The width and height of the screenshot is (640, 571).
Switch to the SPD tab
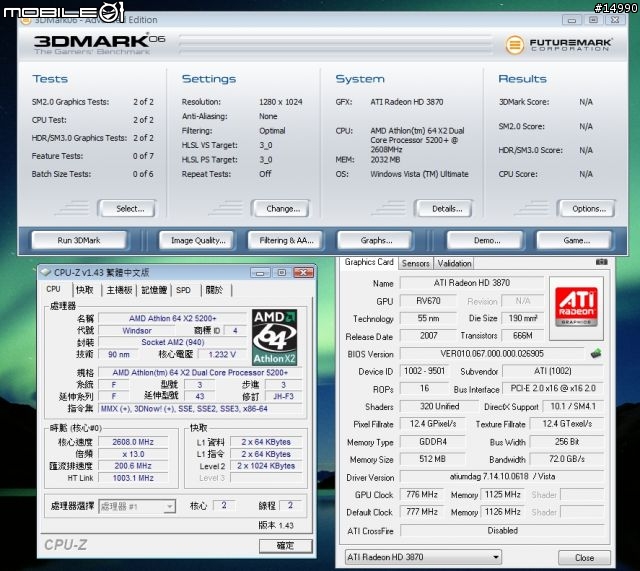tap(183, 290)
